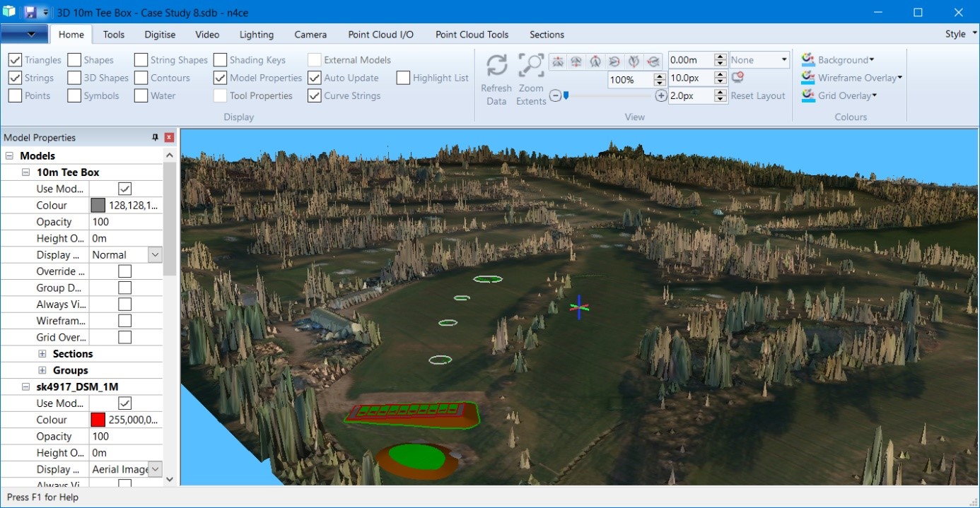This screenshot has height=508, width=980.
Task: Open the application menu button
Action: 25,34
